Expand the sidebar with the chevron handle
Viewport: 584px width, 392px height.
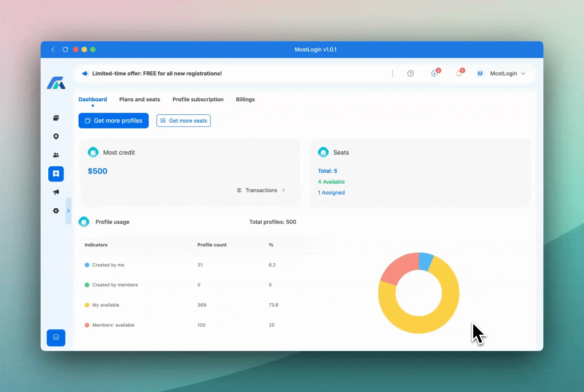pos(68,211)
